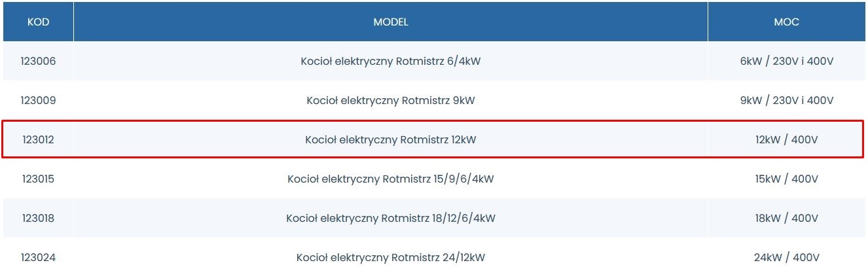Click the highlighted Rotmistrz 12kW model
The width and height of the screenshot is (868, 267).
[391, 139]
